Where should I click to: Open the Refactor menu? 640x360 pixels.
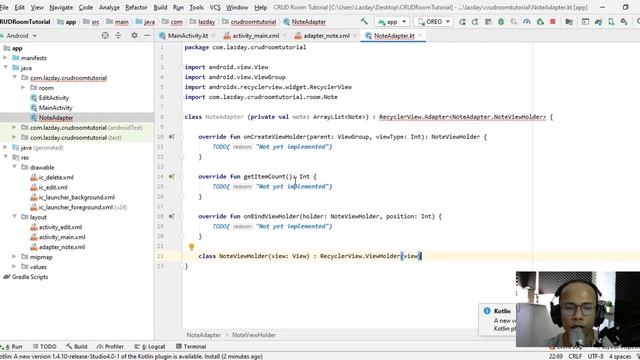click(x=136, y=7)
